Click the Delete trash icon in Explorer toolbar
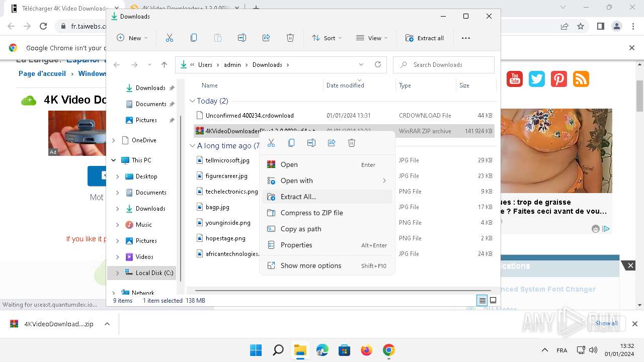The width and height of the screenshot is (644, 362). 290,38
